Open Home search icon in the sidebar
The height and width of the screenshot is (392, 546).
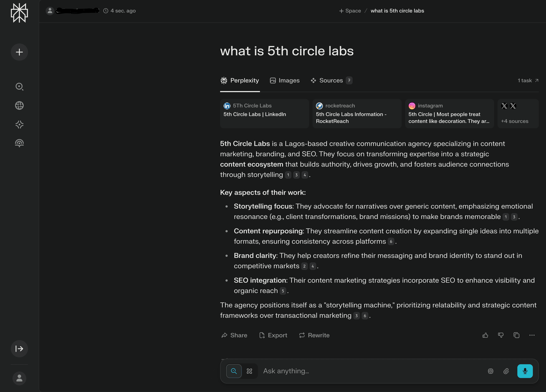19,87
